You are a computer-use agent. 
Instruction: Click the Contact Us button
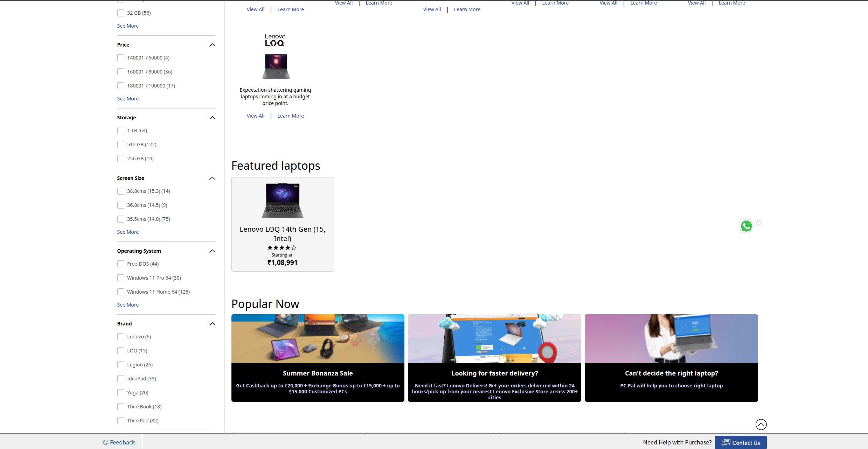tap(741, 442)
